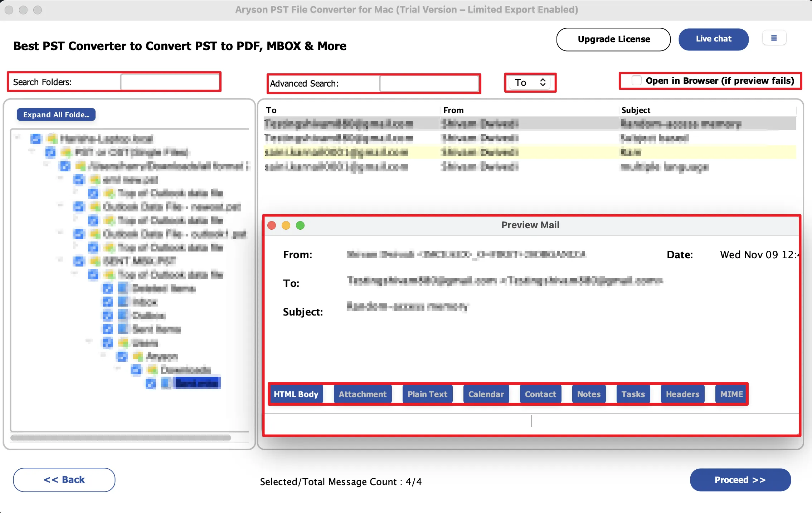Click Expand All Folders button
The height and width of the screenshot is (513, 812).
[56, 114]
